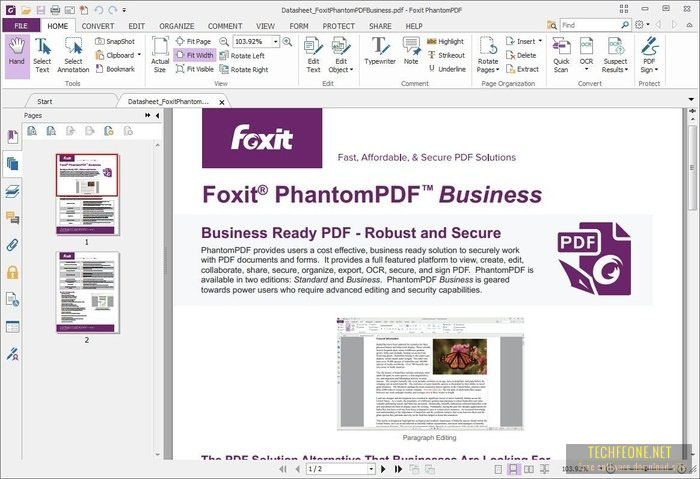Click in the Find search field

[x=590, y=25]
